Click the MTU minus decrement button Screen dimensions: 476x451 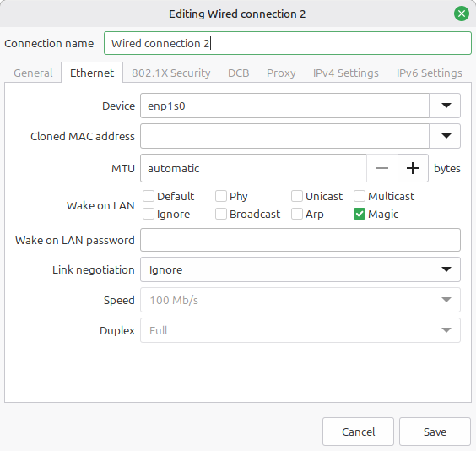click(x=382, y=168)
